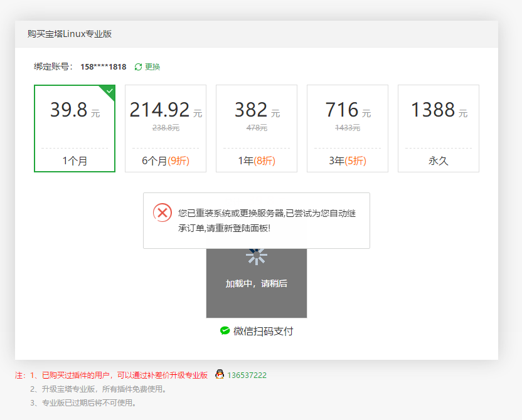Click the loading spinner icon
522x420 pixels.
[257, 256]
